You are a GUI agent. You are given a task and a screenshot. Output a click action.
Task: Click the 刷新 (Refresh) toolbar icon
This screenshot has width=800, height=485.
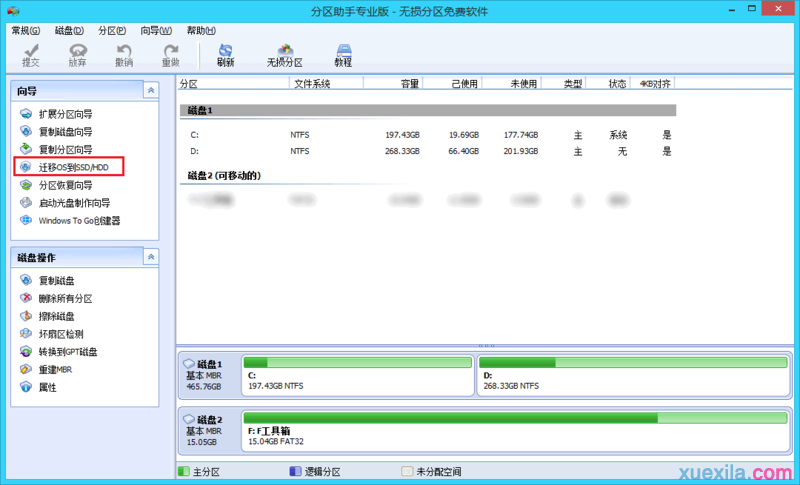(225, 55)
